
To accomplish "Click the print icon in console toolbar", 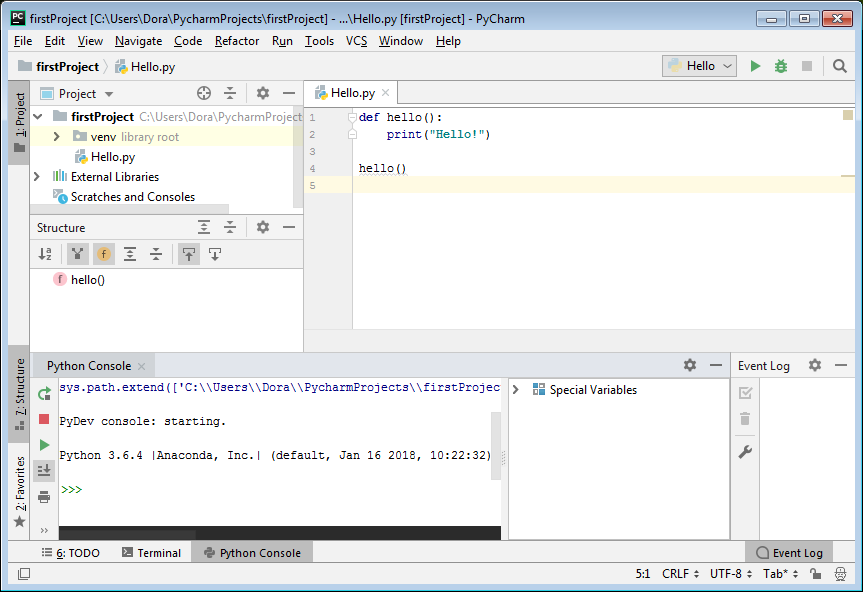I will point(44,497).
